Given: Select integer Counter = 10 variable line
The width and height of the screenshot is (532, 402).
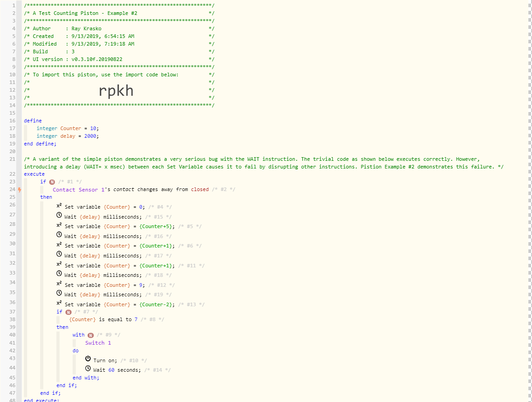Looking at the screenshot, I should click(x=68, y=129).
